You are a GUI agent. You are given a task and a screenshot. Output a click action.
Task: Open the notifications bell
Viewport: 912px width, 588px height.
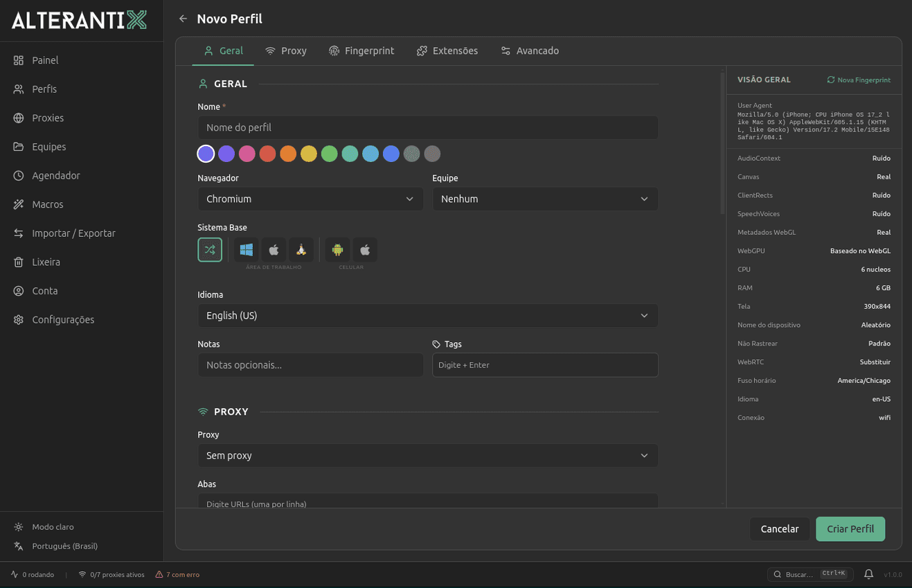(868, 574)
